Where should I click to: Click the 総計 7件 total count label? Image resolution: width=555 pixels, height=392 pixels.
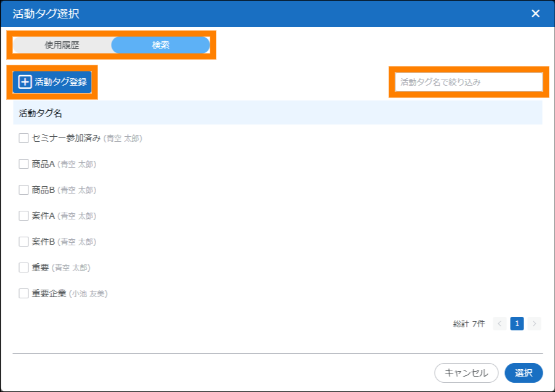[469, 324]
